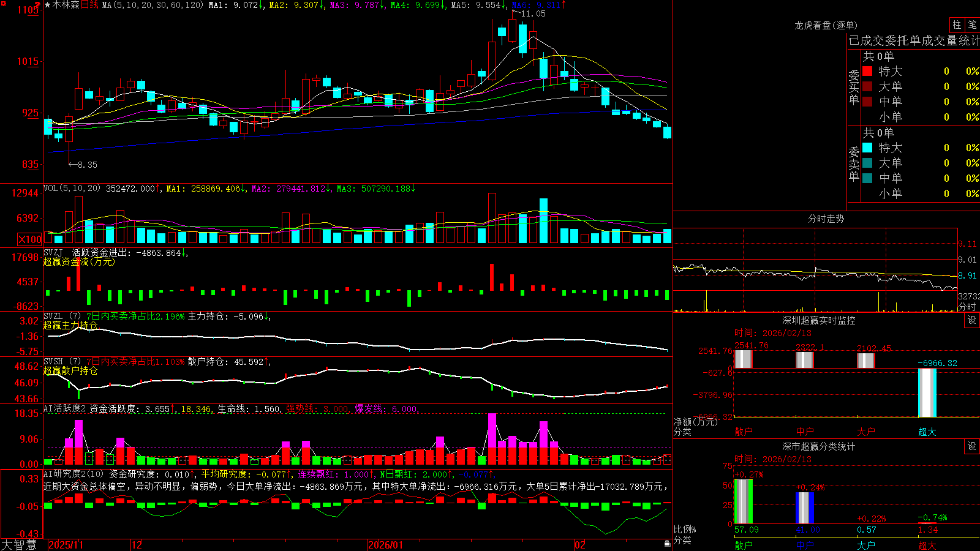Click the blue 中户 label under 深市超赢分类统计

point(805,545)
